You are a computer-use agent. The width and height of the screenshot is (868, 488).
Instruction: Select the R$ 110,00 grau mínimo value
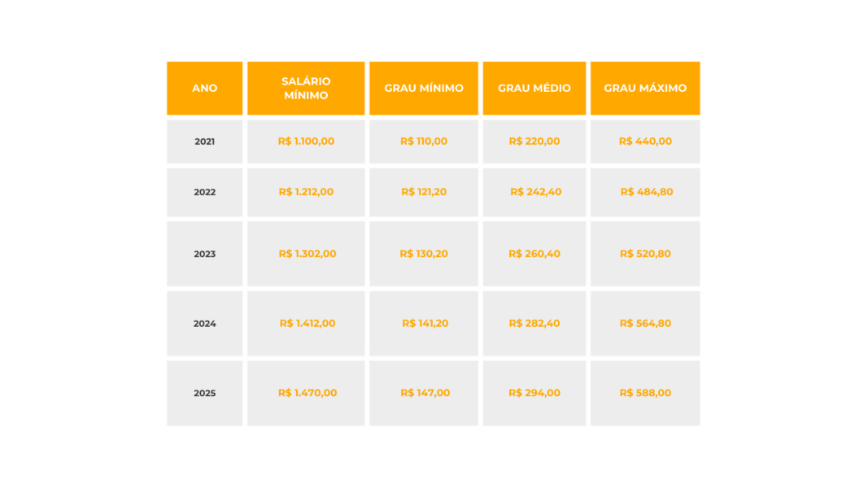coord(424,142)
